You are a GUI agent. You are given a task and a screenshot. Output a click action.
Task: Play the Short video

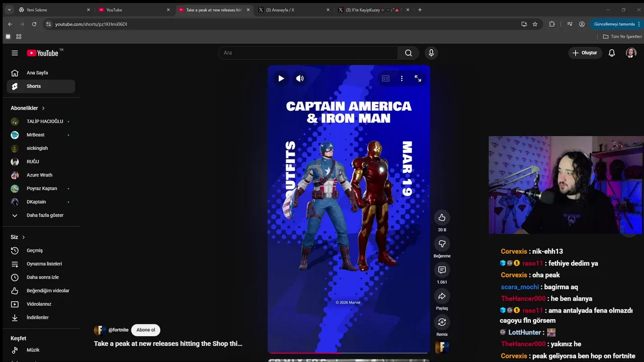click(281, 78)
